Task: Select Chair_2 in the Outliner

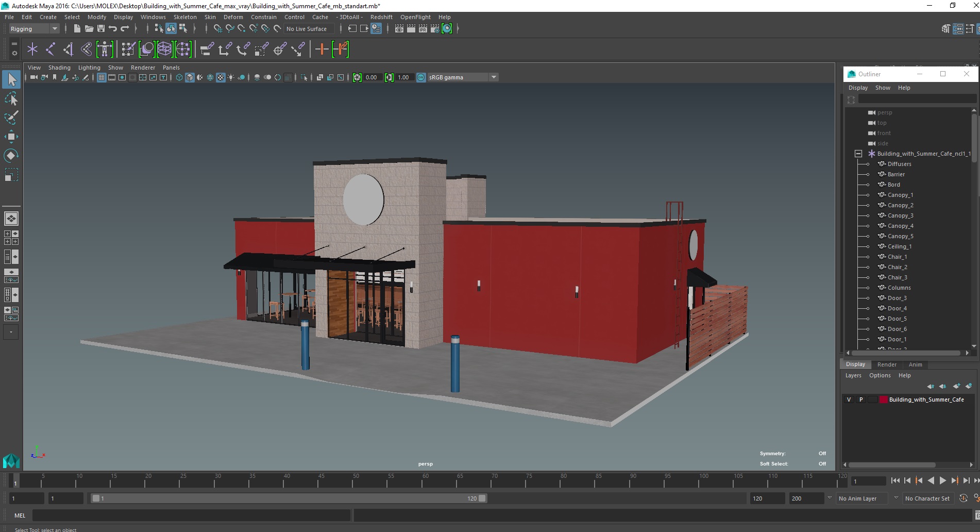Action: [897, 267]
